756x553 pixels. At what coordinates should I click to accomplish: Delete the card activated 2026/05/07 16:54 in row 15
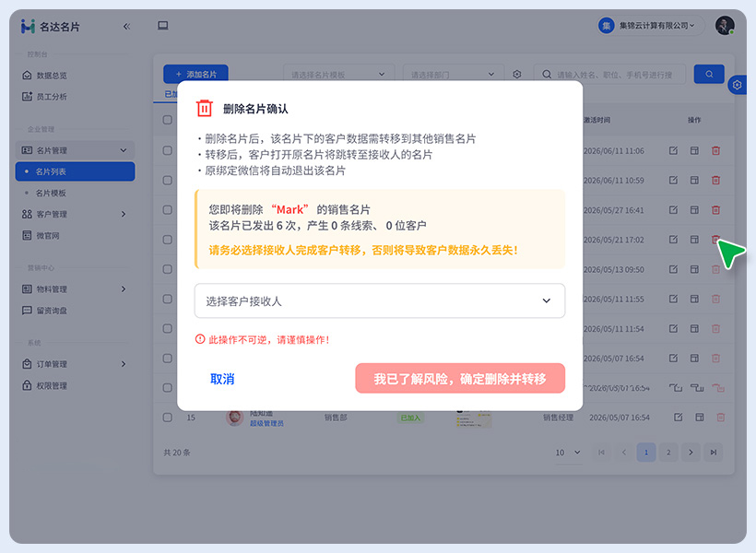(x=721, y=418)
